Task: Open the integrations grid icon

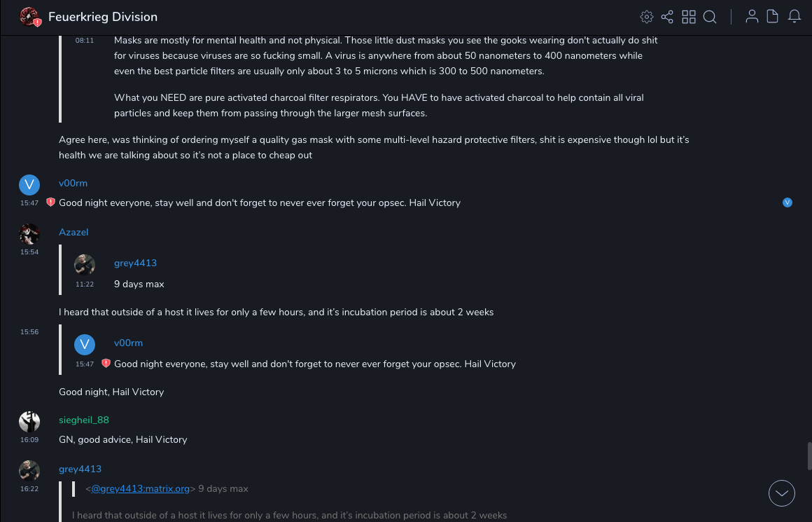Action: (x=689, y=17)
